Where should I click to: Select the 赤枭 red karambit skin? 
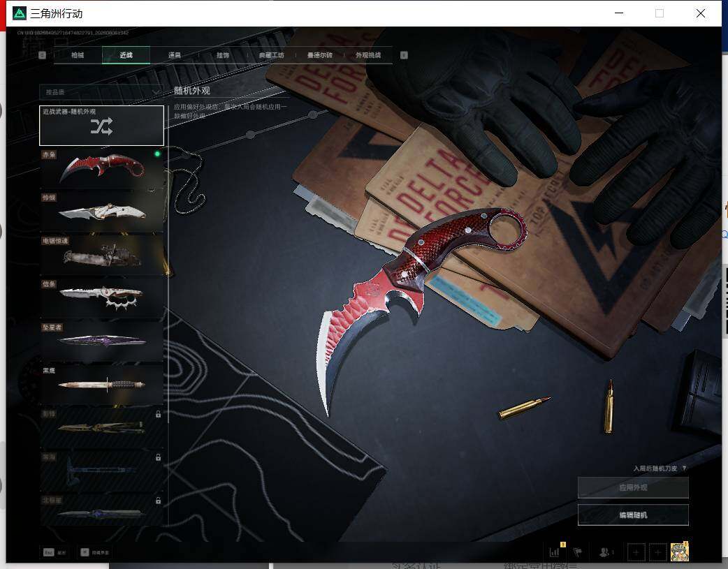(102, 168)
